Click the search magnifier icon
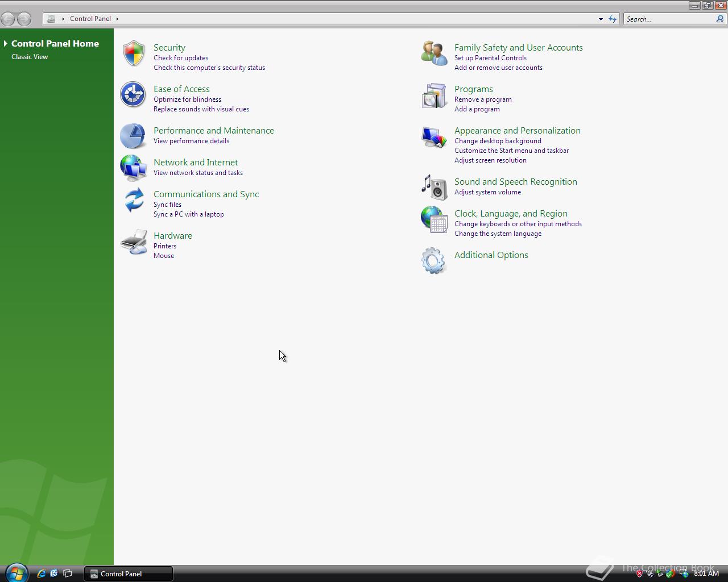The width and height of the screenshot is (728, 582). coord(719,19)
